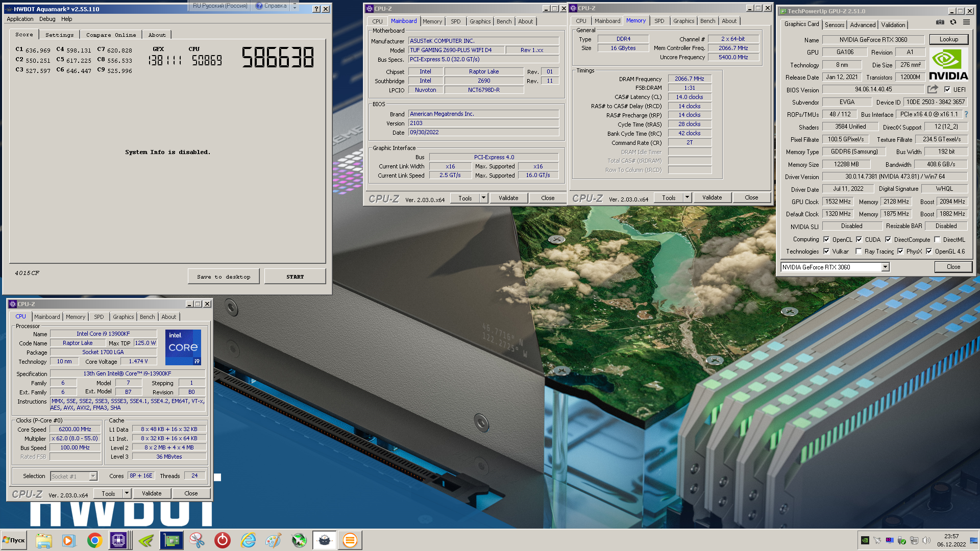
Task: Click the orange striped circle taskbar icon
Action: (x=350, y=540)
